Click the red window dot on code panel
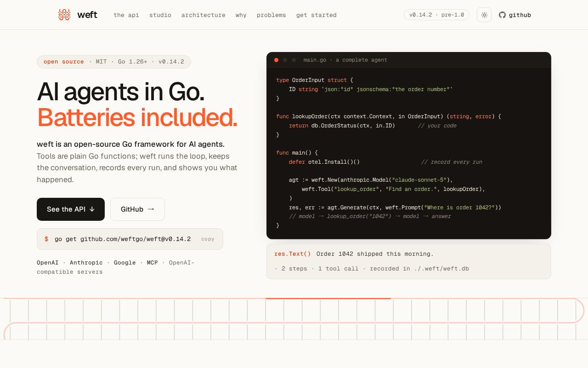The width and height of the screenshot is (588, 368). click(x=276, y=60)
